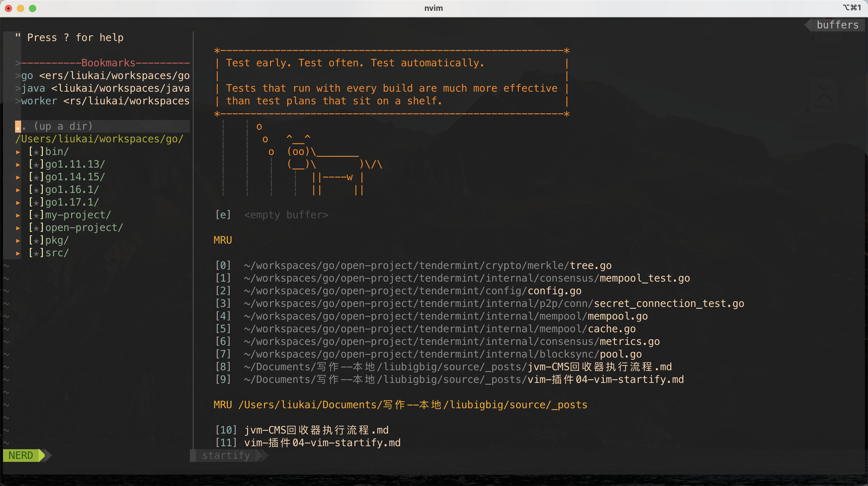The width and height of the screenshot is (868, 486).
Task: Open entry [10] jvm-CMS回收器执行流程.md
Action: click(x=302, y=430)
